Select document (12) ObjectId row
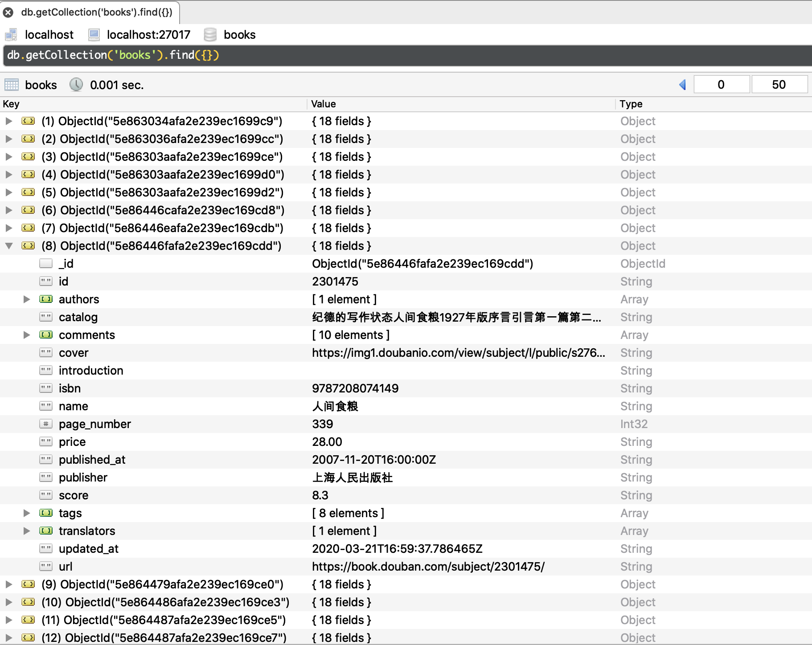Image resolution: width=812 pixels, height=645 pixels. coord(164,638)
